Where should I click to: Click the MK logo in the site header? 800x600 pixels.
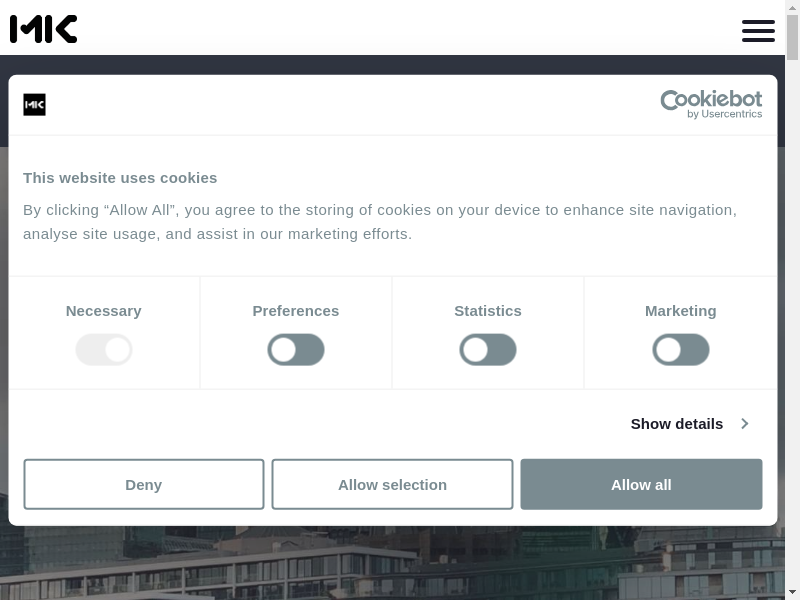click(x=44, y=29)
